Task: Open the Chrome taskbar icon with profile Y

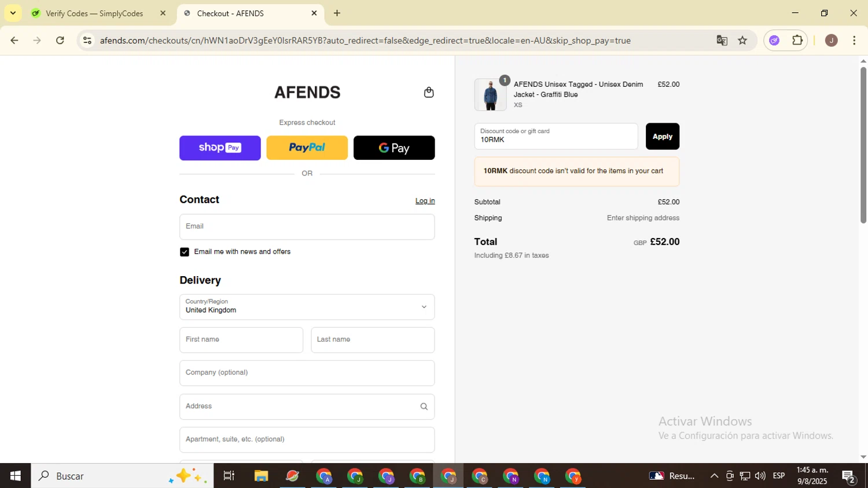Action: [573, 476]
